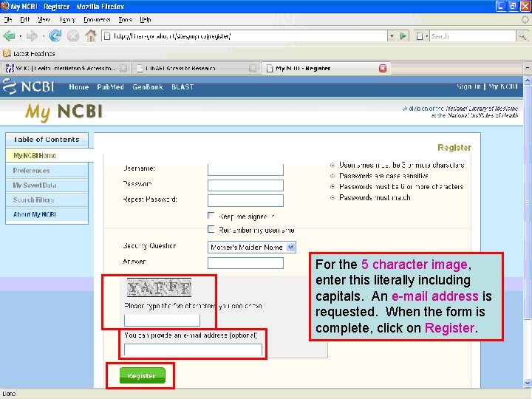Click the green Go arrow beside the address bar
Screen dimensions: 532x399
point(403,35)
